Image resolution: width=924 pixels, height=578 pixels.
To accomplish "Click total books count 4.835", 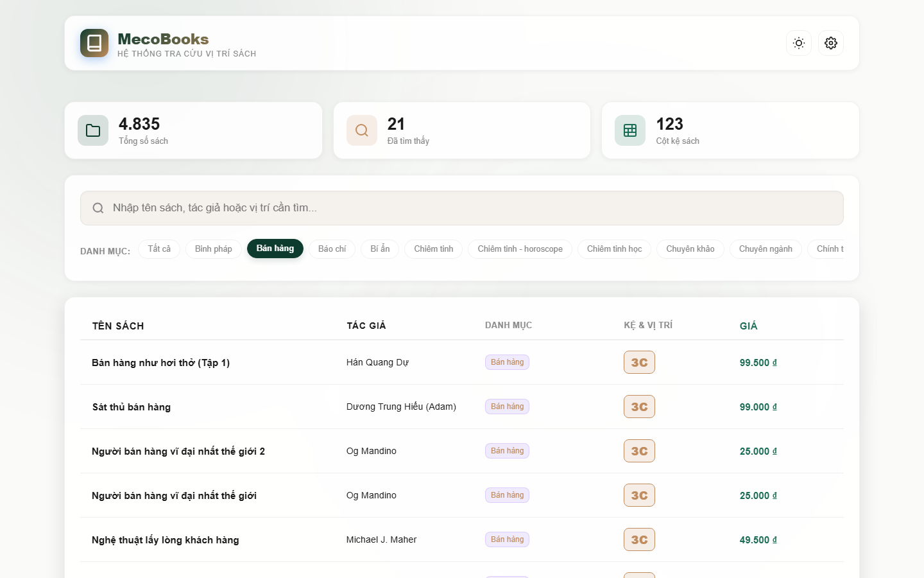I will (x=139, y=124).
